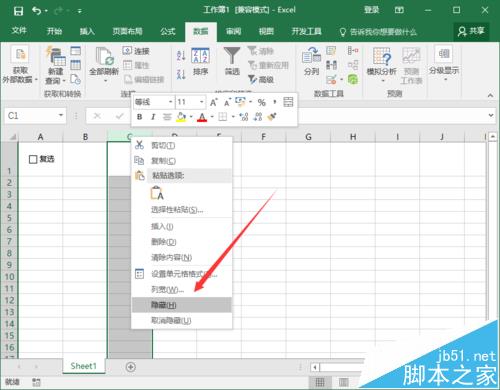
Task: Choose 隐藏(H) from the context menu
Action: [x=182, y=305]
